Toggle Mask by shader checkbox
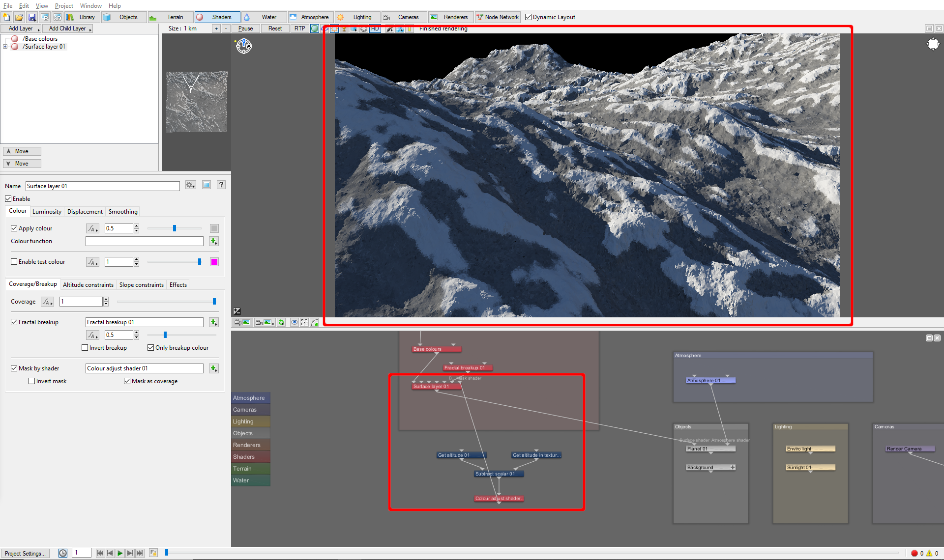944x560 pixels. [14, 368]
